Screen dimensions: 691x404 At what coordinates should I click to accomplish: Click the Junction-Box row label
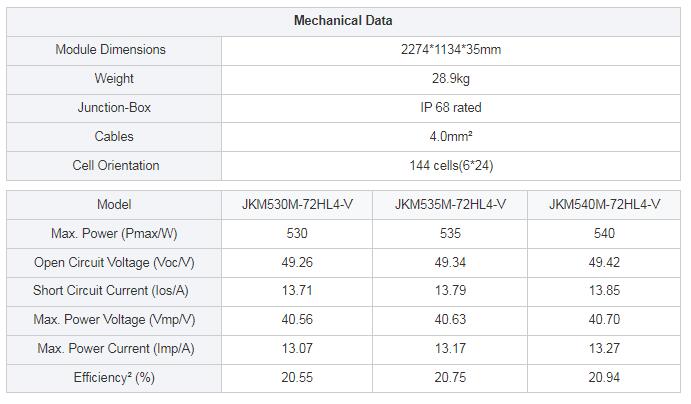pos(114,107)
